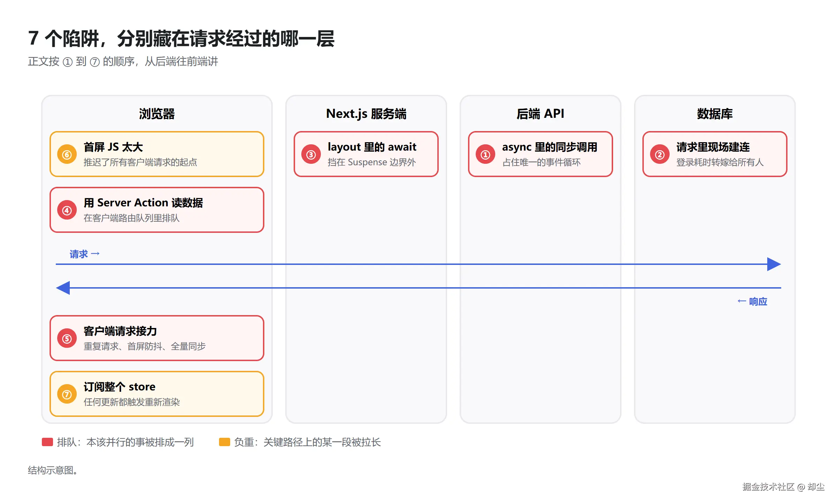
Task: Click the Next.js 服务端 column header
Action: [x=366, y=114]
